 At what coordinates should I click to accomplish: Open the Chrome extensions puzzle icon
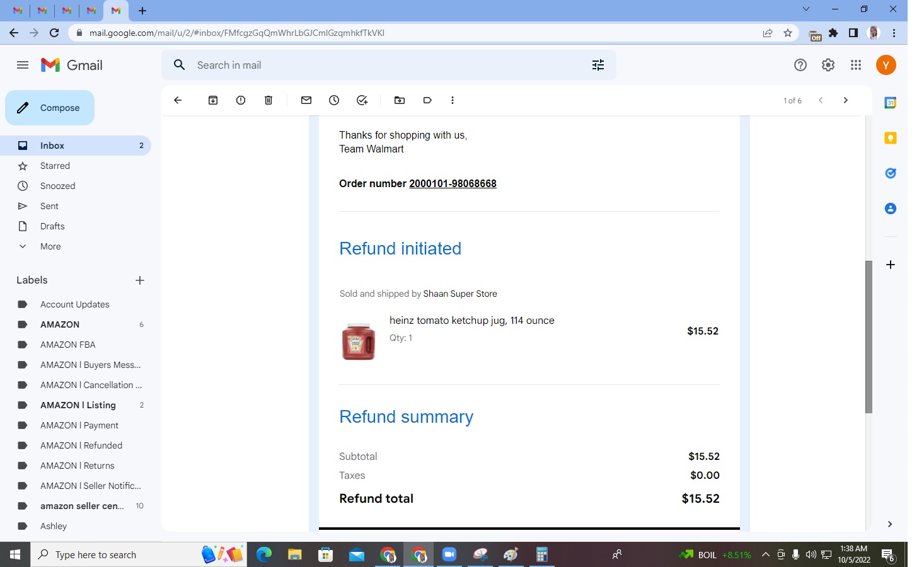point(833,33)
